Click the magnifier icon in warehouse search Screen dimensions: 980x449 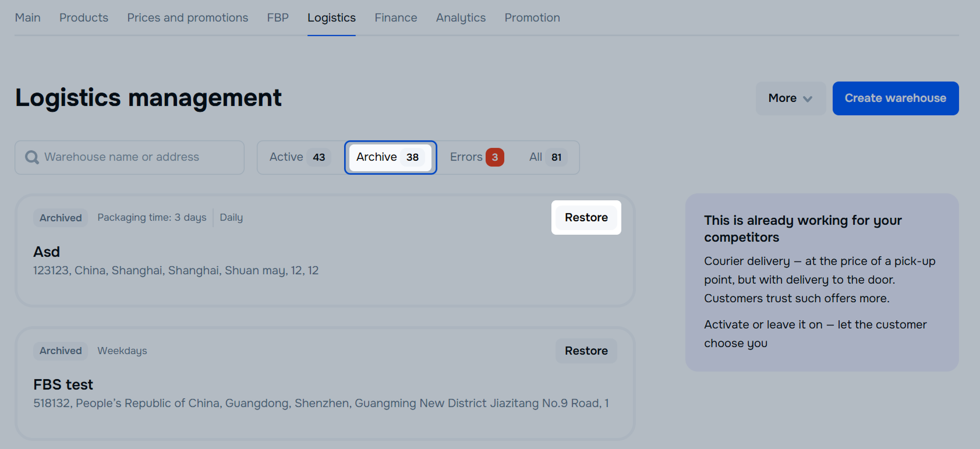[x=32, y=157]
